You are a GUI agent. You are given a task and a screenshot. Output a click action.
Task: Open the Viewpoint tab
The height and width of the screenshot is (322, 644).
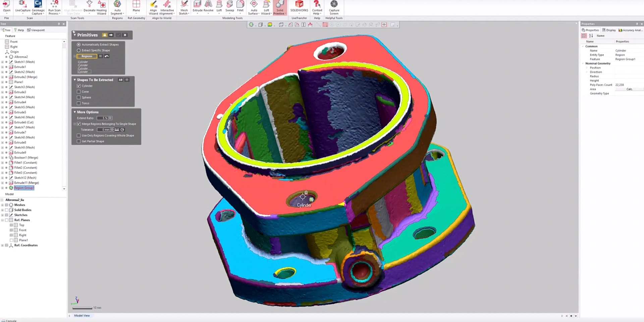tap(36, 30)
